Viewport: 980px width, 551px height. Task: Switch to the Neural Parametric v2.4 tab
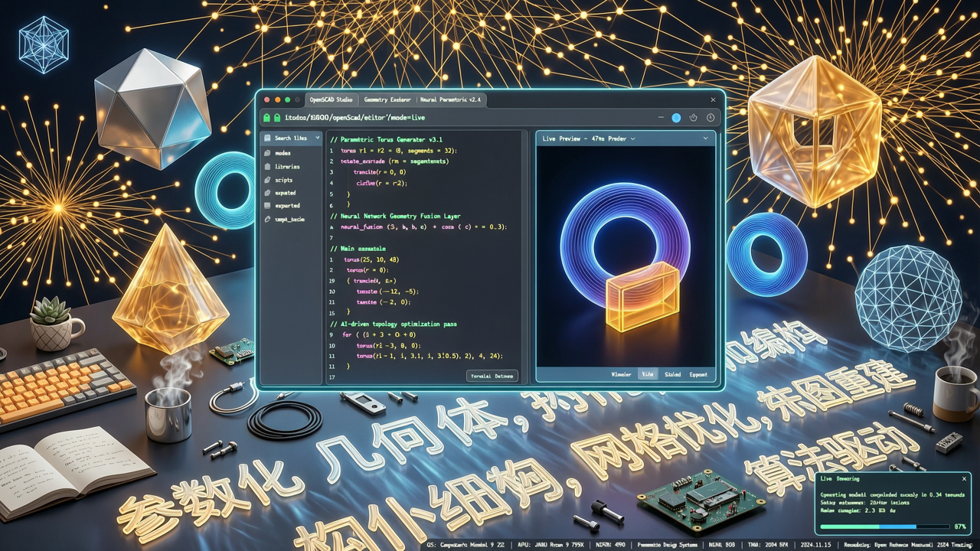click(449, 100)
